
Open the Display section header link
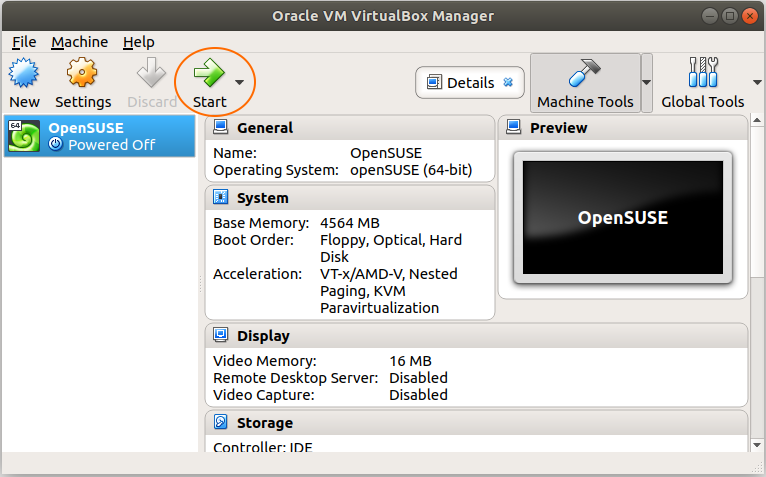(263, 336)
